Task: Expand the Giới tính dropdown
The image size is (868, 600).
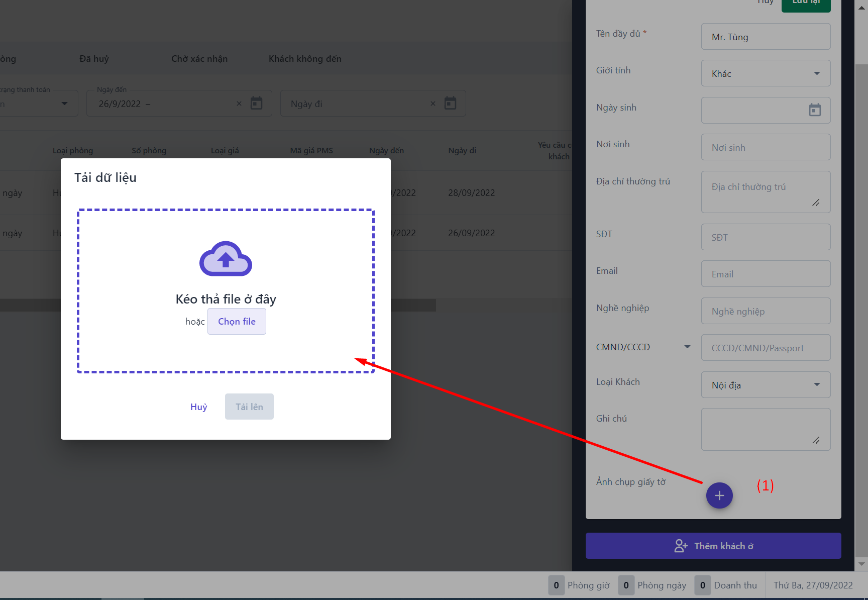Action: 817,73
